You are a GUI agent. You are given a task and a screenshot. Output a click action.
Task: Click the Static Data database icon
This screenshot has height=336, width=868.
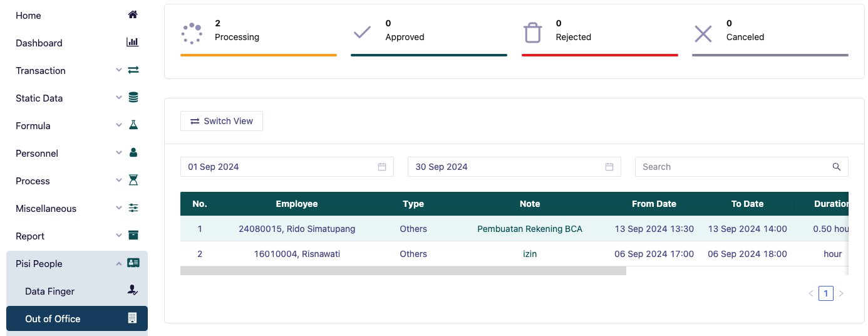pyautogui.click(x=133, y=98)
